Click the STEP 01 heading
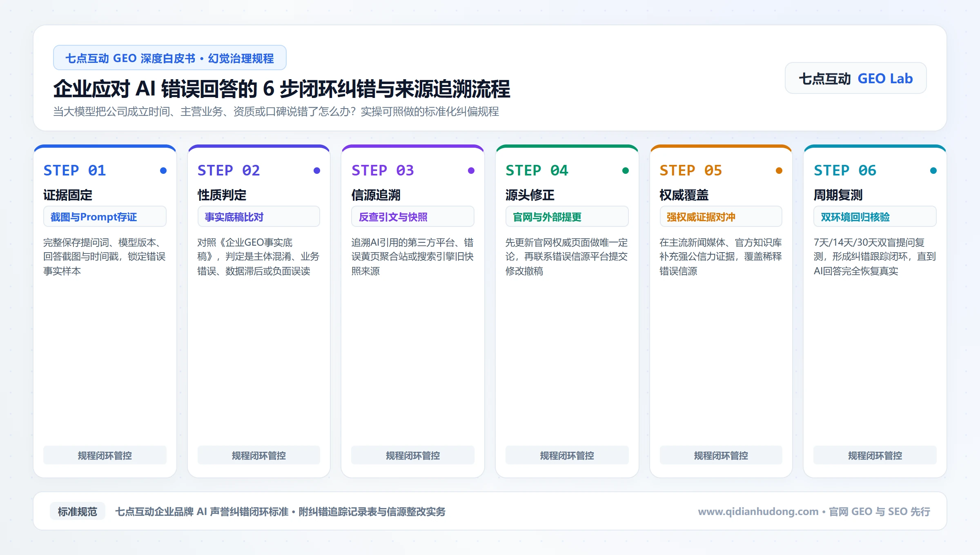This screenshot has width=980, height=555. click(75, 170)
